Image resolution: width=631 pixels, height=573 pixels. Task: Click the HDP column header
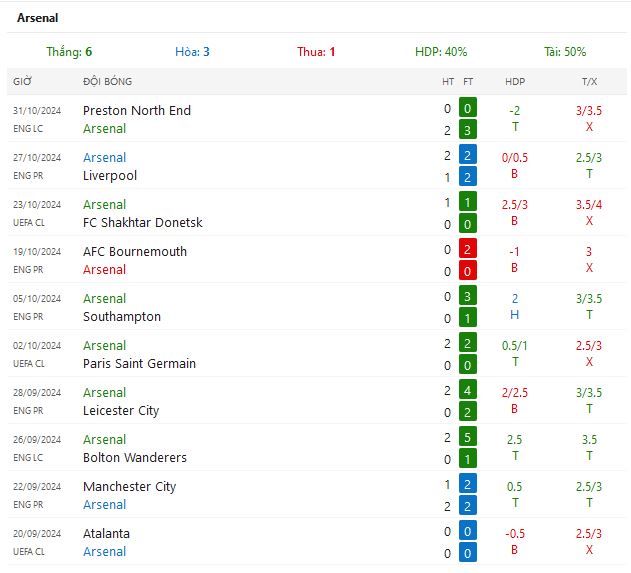pos(515,82)
